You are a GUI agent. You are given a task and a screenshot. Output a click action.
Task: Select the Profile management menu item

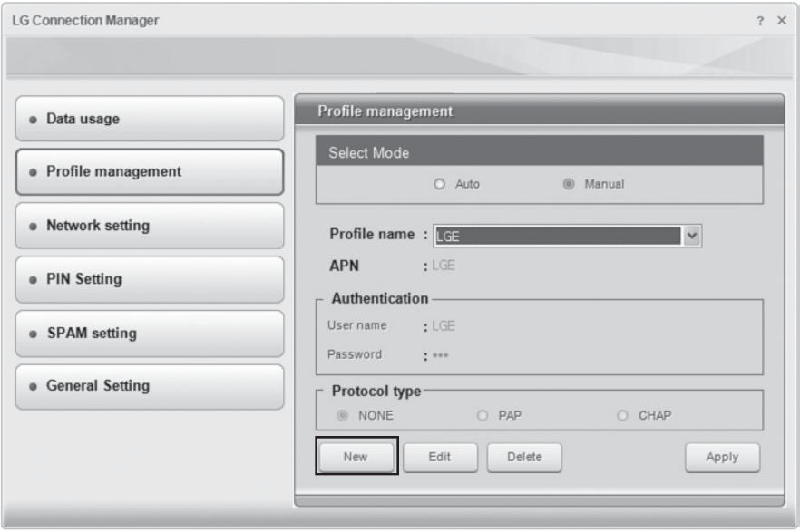[150, 171]
